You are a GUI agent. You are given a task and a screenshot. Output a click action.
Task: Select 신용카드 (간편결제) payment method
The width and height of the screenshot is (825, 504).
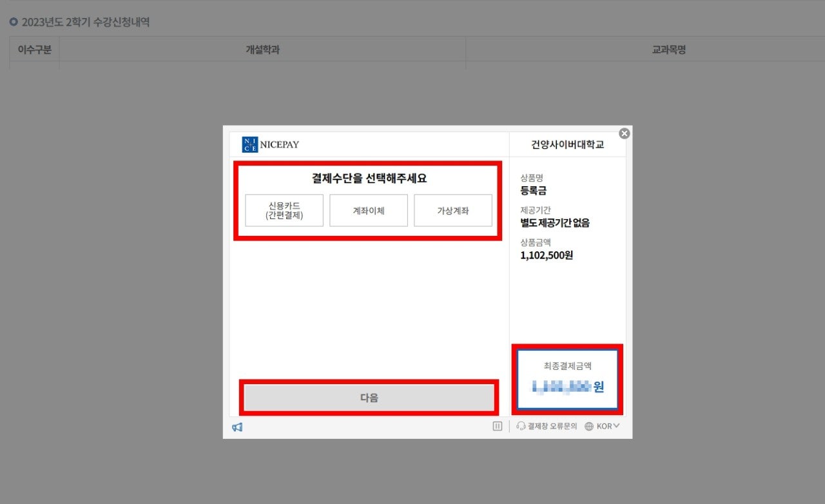coord(284,211)
